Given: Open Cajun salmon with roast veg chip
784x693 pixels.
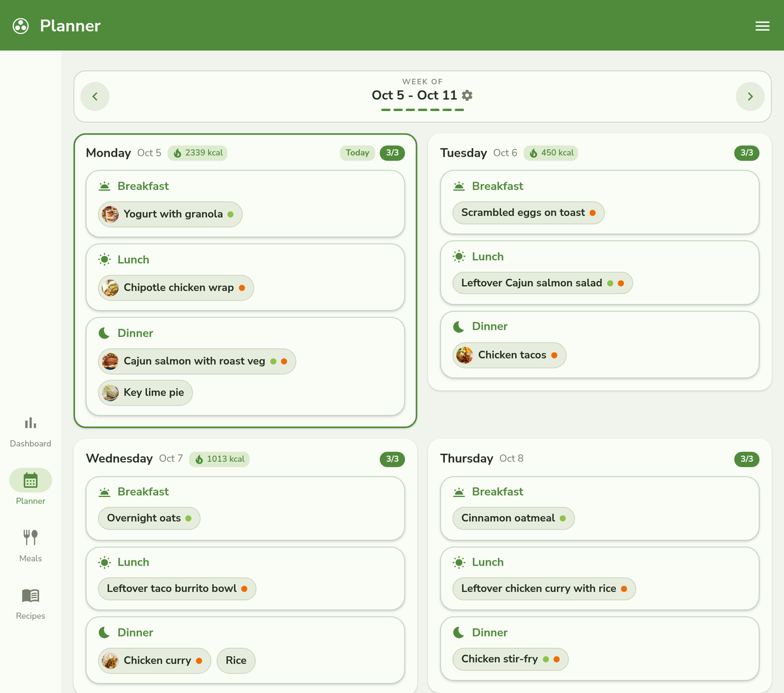Looking at the screenshot, I should click(197, 361).
